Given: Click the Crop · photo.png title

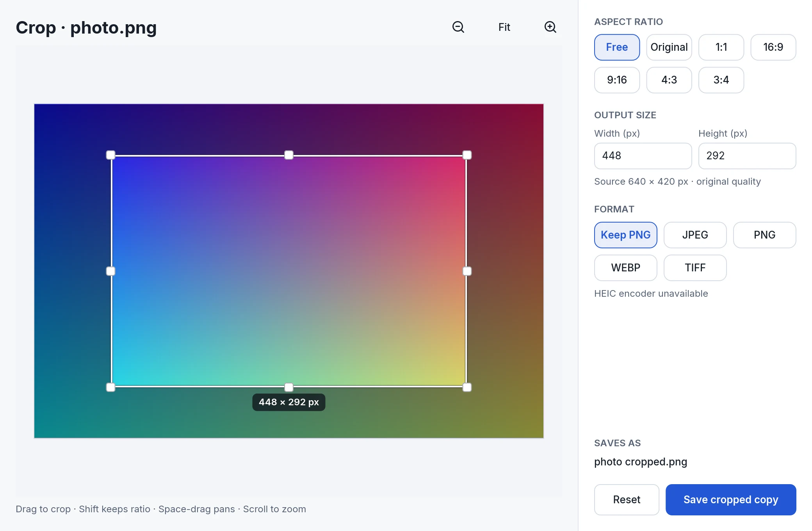Looking at the screenshot, I should pyautogui.click(x=86, y=28).
